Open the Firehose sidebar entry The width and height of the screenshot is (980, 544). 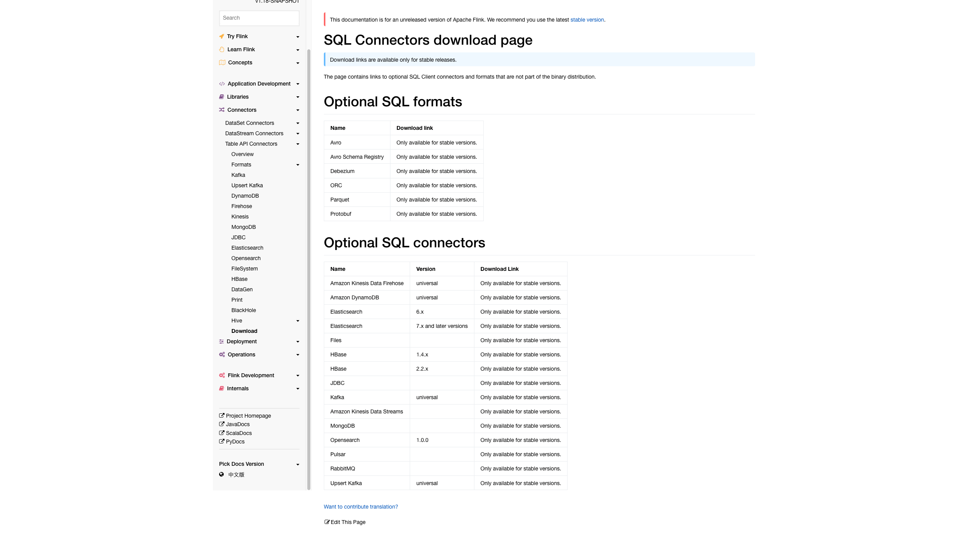pyautogui.click(x=241, y=206)
